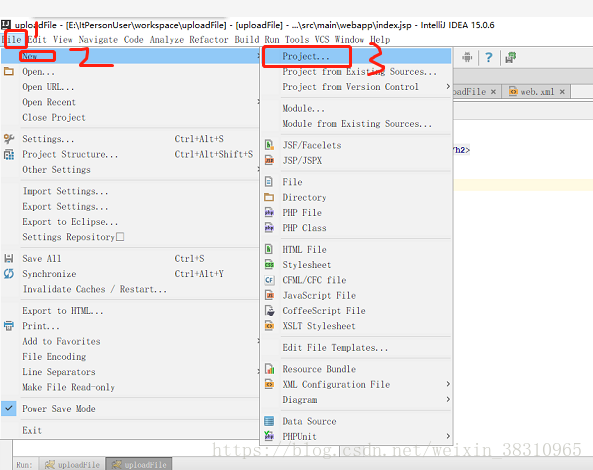Click the PHPUnit icon
Image resolution: width=593 pixels, height=470 pixels.
[269, 436]
